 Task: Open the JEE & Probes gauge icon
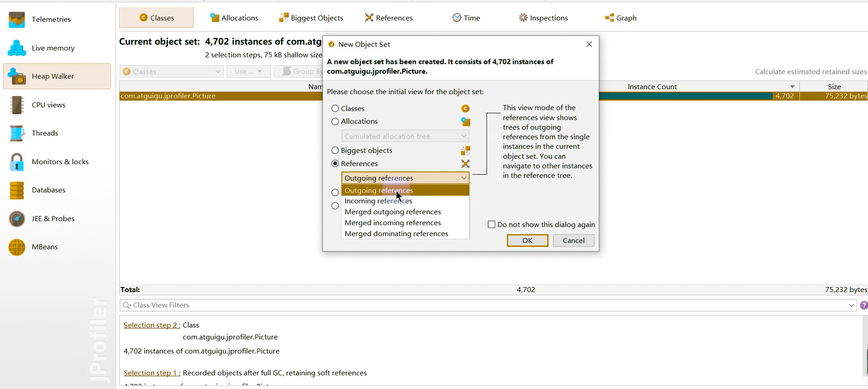pyautogui.click(x=17, y=219)
